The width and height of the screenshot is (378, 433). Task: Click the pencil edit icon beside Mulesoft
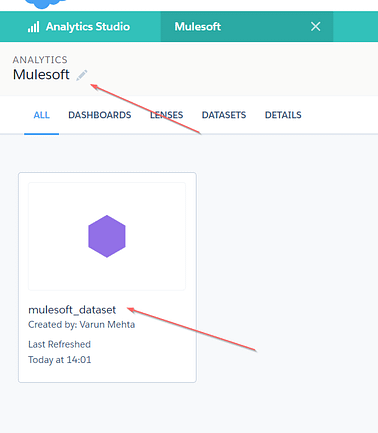pyautogui.click(x=82, y=75)
